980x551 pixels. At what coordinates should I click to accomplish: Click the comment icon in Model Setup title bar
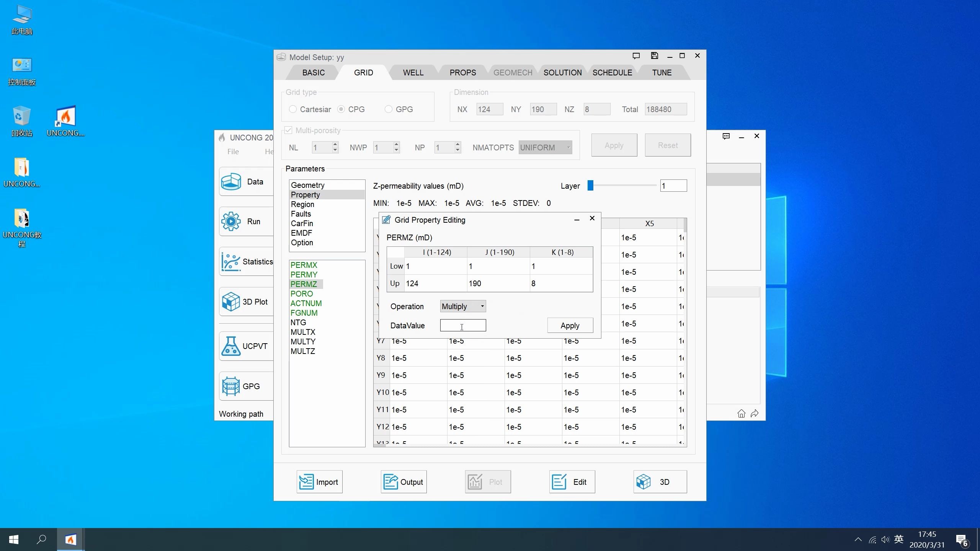point(636,56)
